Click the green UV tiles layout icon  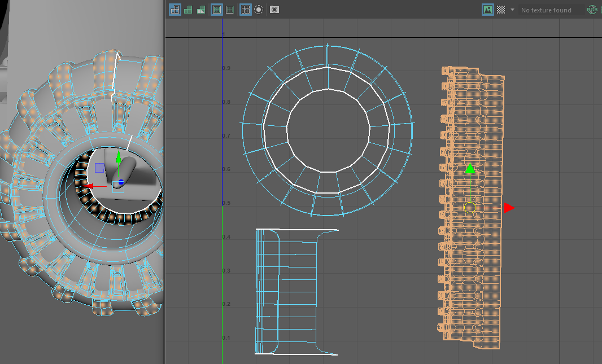pyautogui.click(x=187, y=10)
